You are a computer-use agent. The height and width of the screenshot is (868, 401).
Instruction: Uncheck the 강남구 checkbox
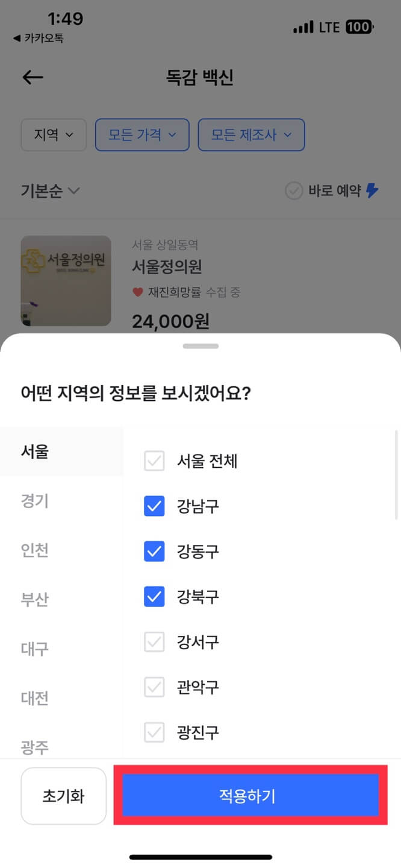[x=154, y=506]
